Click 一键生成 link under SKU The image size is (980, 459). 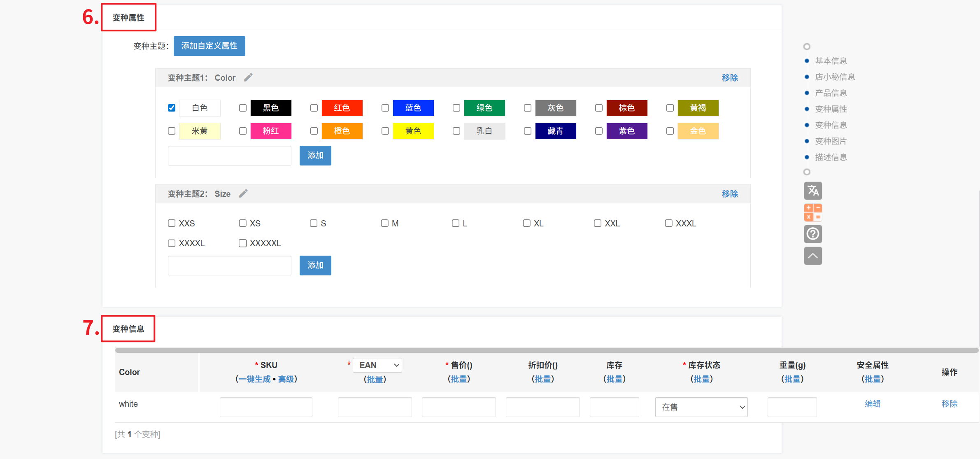pyautogui.click(x=255, y=379)
